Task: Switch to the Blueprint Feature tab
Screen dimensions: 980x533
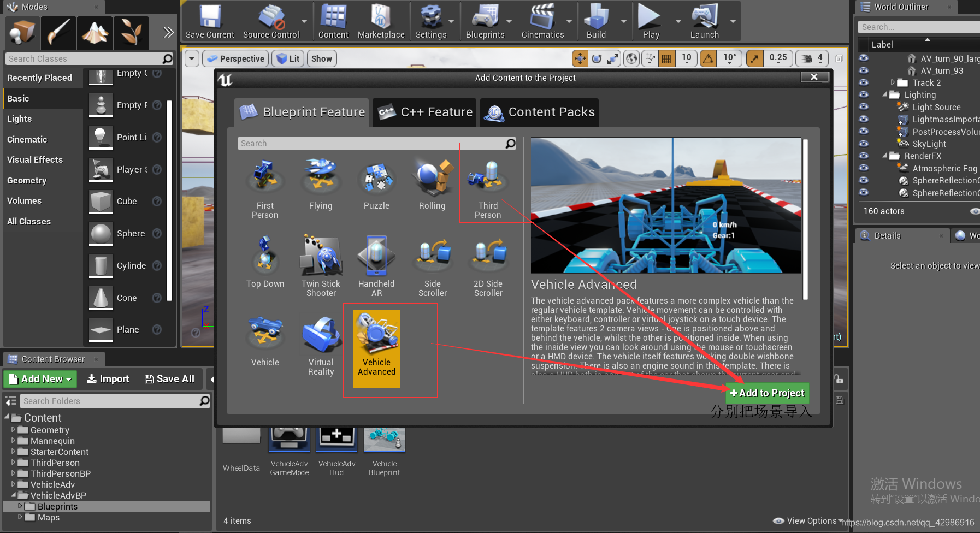Action: [302, 112]
